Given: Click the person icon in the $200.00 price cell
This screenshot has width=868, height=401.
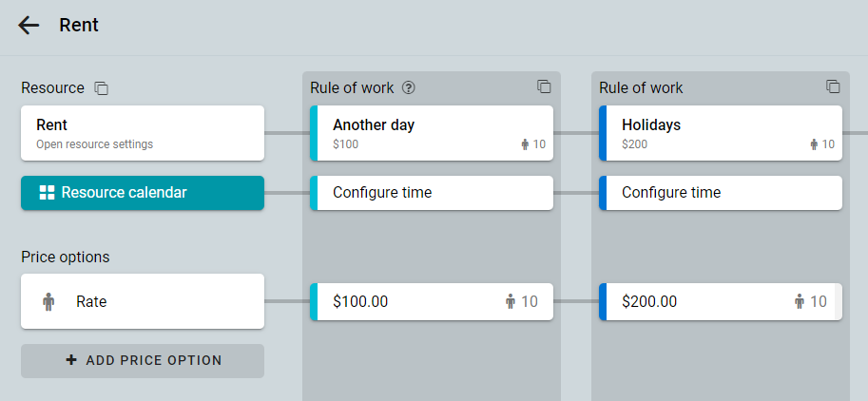Looking at the screenshot, I should point(800,301).
